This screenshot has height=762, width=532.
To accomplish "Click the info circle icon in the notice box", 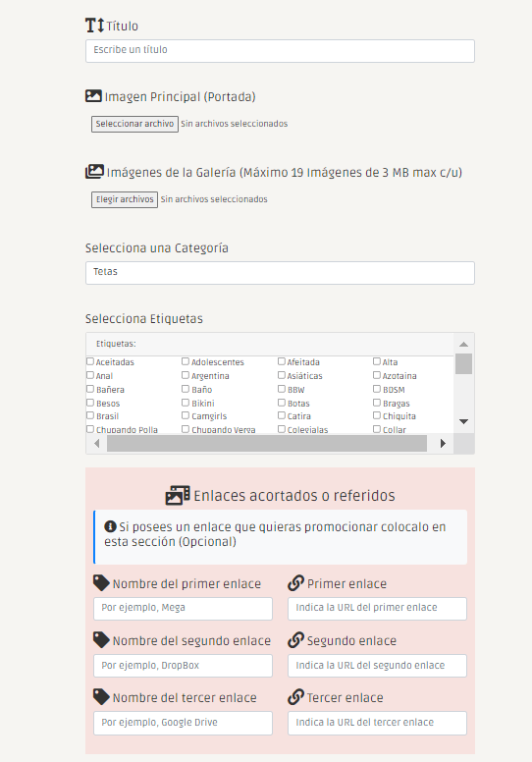I will pos(110,526).
